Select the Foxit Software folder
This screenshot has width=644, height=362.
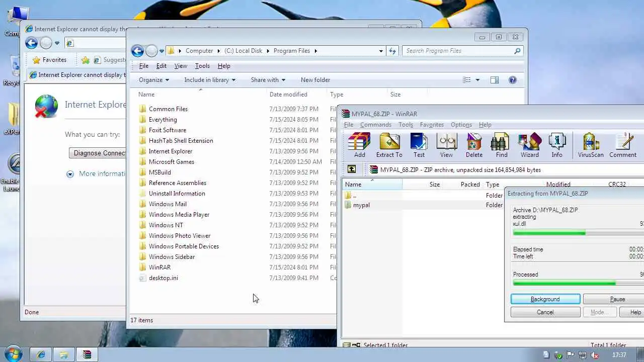tap(168, 130)
